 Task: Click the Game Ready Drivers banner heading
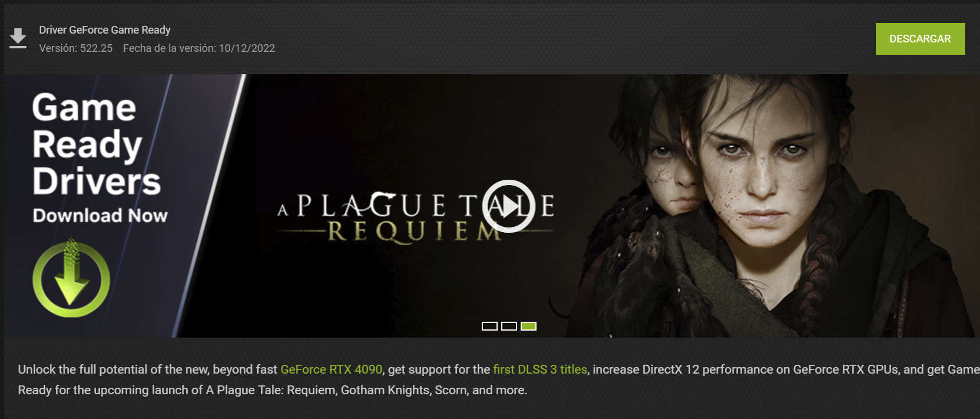[x=95, y=144]
